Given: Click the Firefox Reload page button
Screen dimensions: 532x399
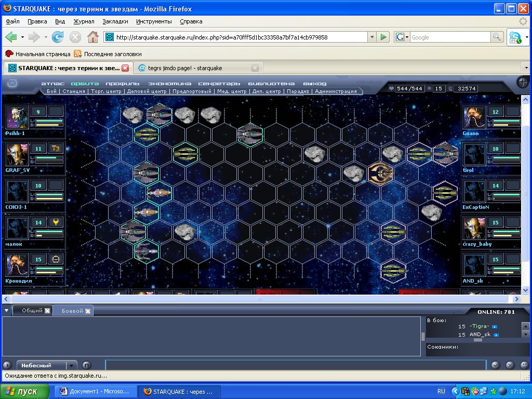Looking at the screenshot, I should [x=58, y=37].
